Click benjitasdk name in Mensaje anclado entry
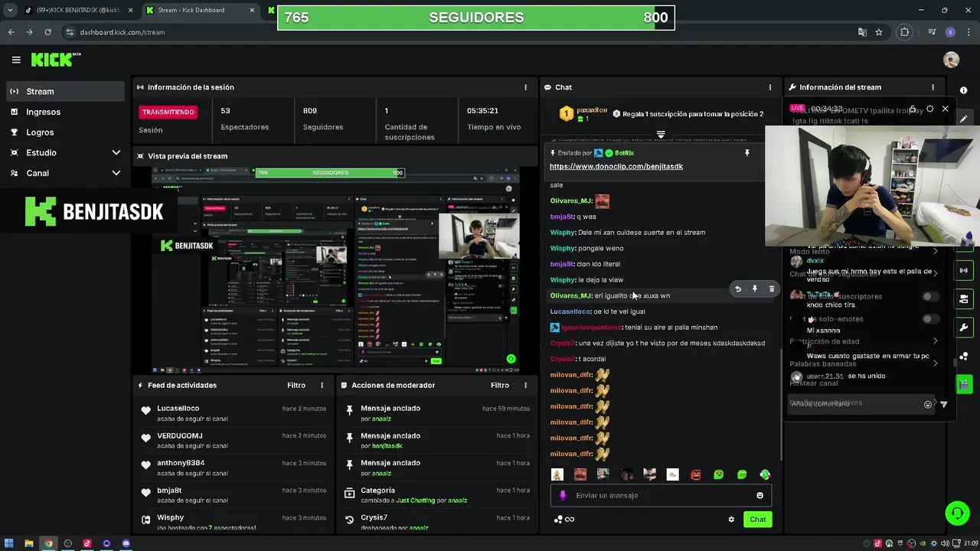Screen dimensions: 980x551 (387, 445)
